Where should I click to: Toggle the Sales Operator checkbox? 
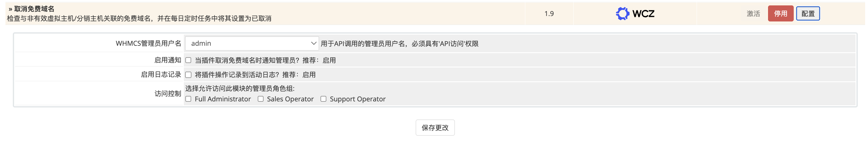tap(260, 99)
